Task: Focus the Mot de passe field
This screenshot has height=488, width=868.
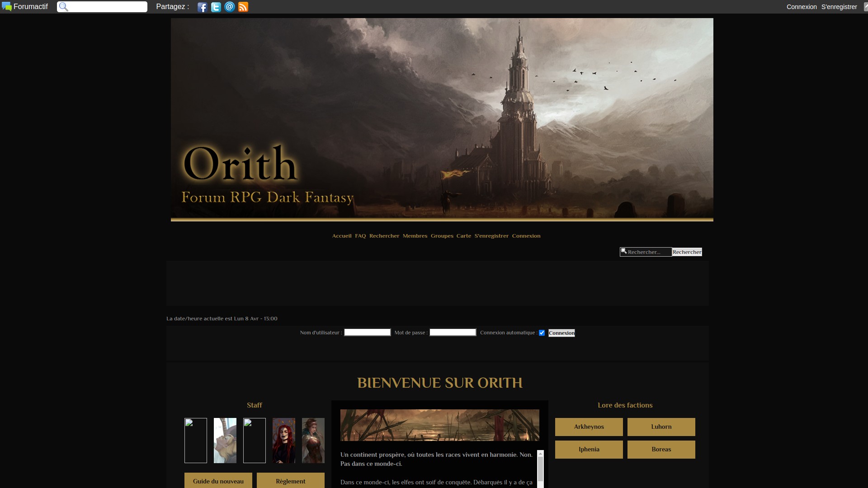Action: click(453, 333)
